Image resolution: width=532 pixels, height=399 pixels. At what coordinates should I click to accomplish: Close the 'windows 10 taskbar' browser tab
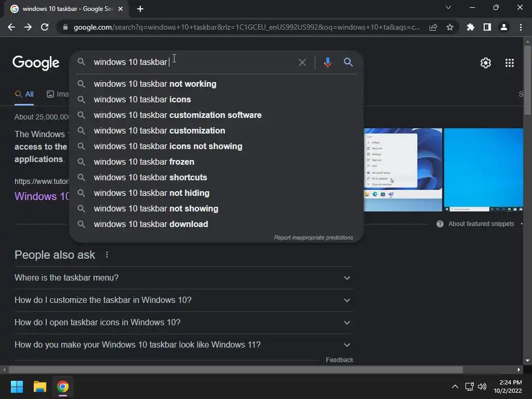click(x=121, y=9)
